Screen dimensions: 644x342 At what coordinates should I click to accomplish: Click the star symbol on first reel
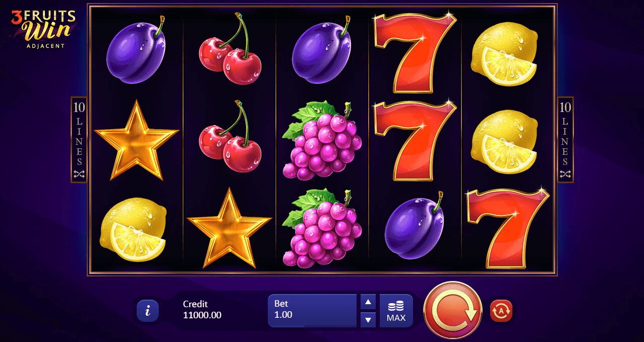(x=137, y=140)
